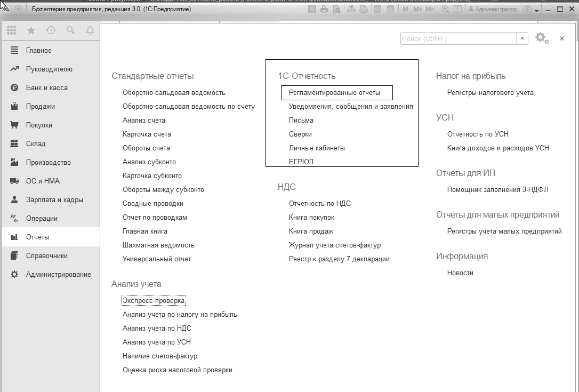The image size is (579, 392).
Task: Open the settings gear icon near search
Action: (x=542, y=38)
